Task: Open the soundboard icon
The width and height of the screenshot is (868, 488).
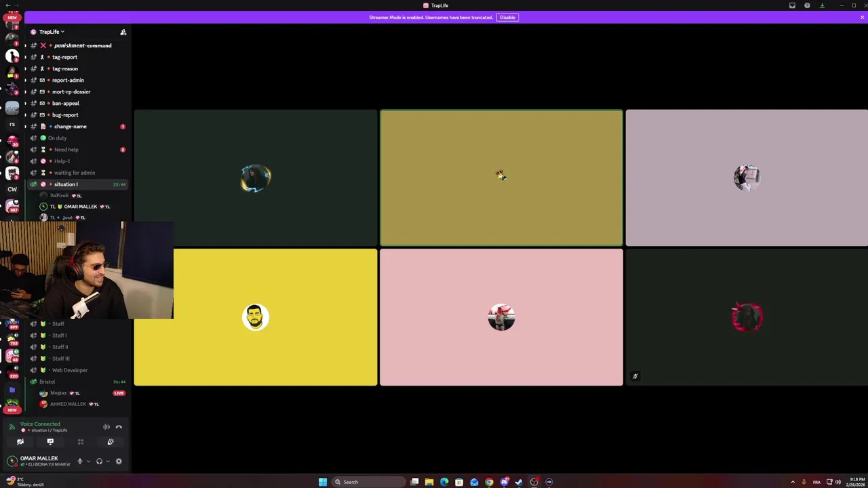Action: point(111,441)
